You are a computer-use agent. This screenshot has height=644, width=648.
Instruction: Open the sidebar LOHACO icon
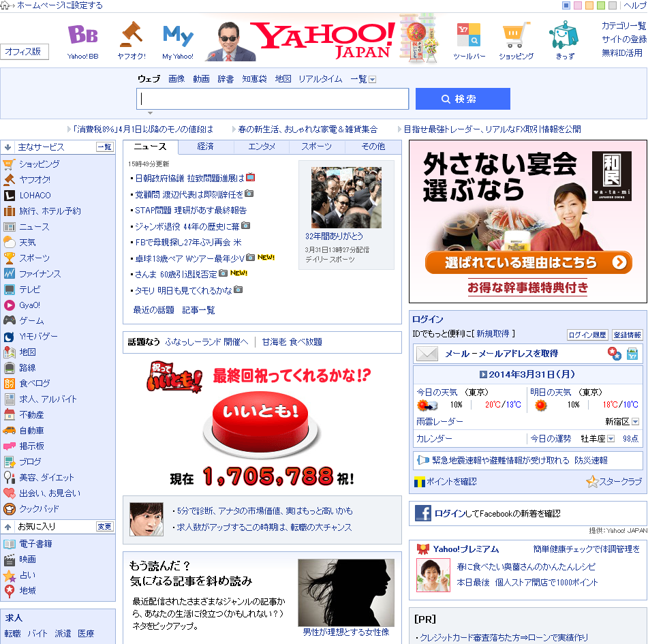[9, 196]
